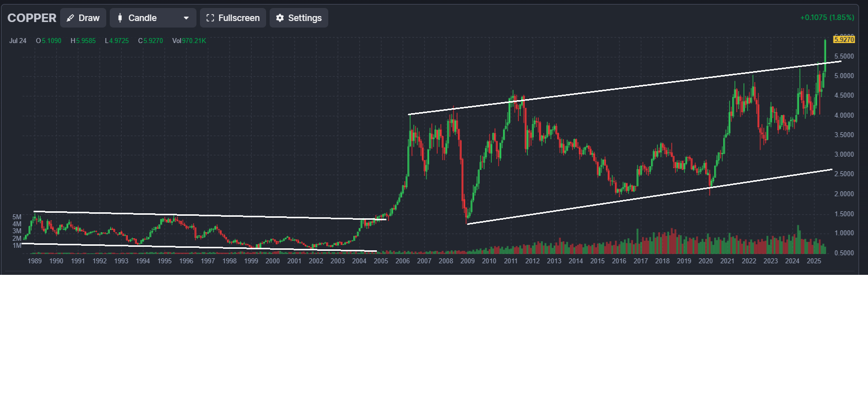Select the 2009 year label on time axis
The height and width of the screenshot is (402, 868).
click(467, 261)
